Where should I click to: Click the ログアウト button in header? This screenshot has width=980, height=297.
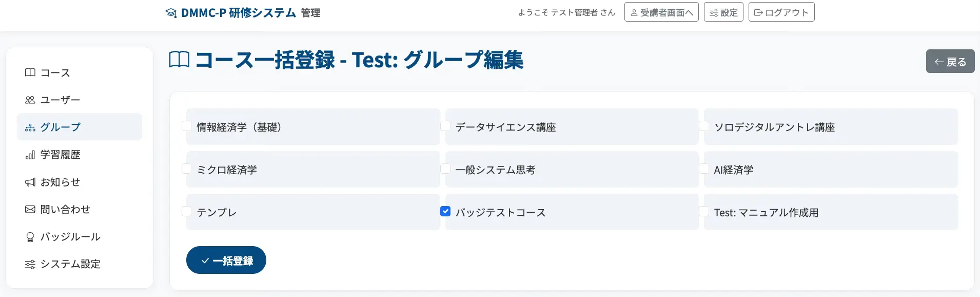pos(781,12)
